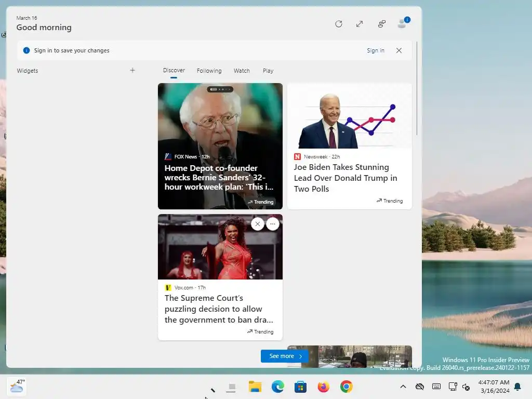Open more options on Vox.com card
532x399 pixels.
pos(273,224)
